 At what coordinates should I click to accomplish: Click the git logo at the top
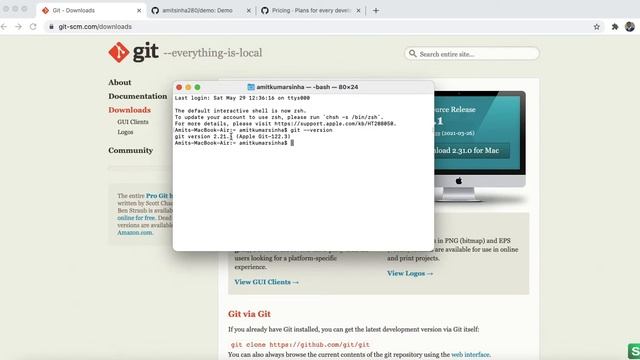(x=133, y=52)
